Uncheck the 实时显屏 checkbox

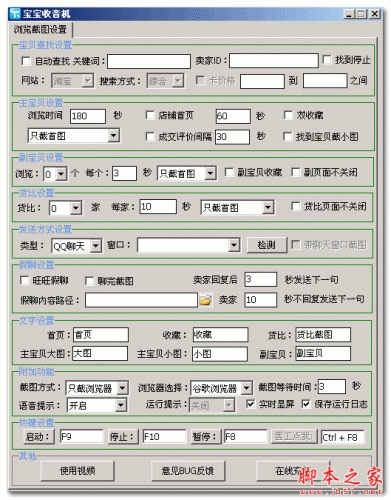250,404
